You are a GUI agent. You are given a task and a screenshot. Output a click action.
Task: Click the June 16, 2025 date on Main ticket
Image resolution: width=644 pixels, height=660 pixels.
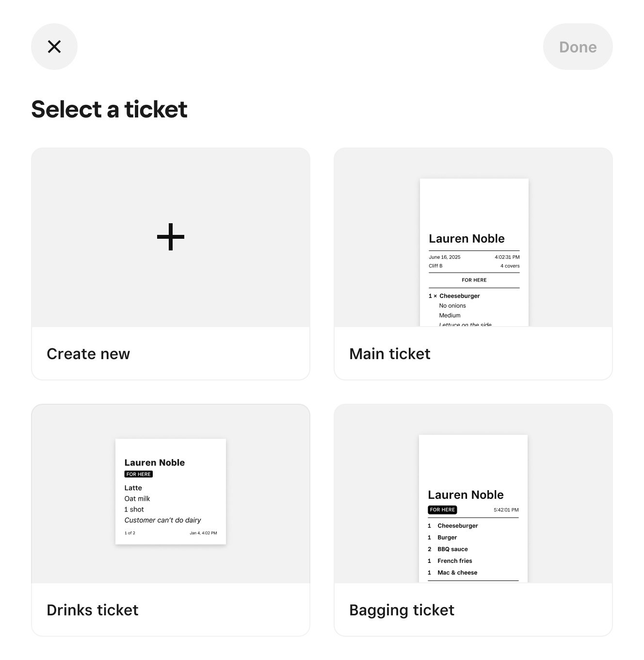click(x=445, y=257)
